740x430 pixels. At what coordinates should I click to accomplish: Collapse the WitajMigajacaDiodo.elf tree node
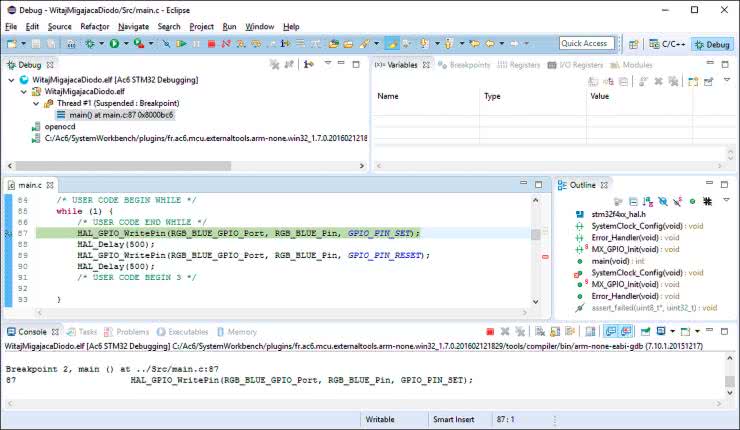point(22,91)
